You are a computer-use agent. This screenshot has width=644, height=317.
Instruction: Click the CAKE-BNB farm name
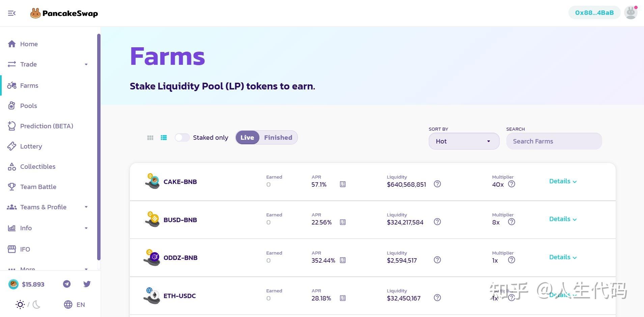(180, 182)
